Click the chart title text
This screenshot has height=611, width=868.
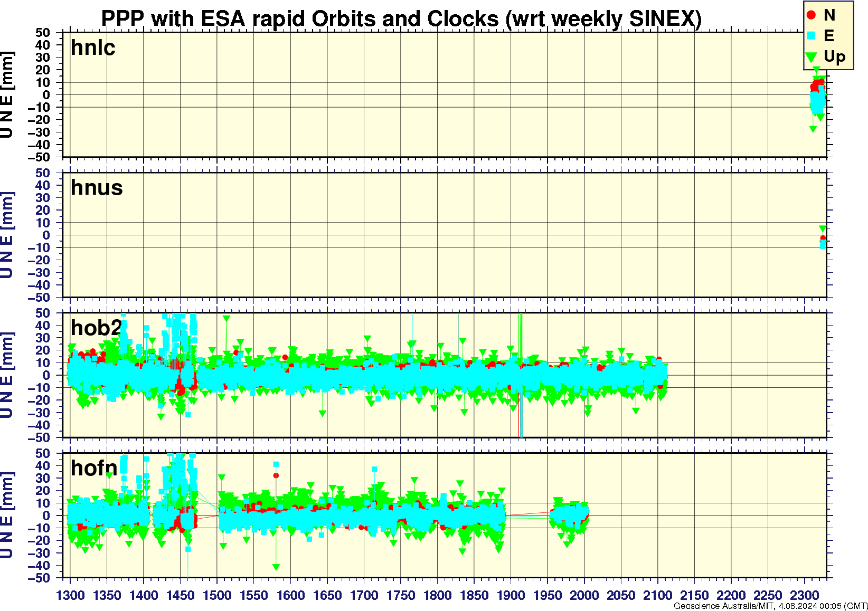click(x=401, y=18)
